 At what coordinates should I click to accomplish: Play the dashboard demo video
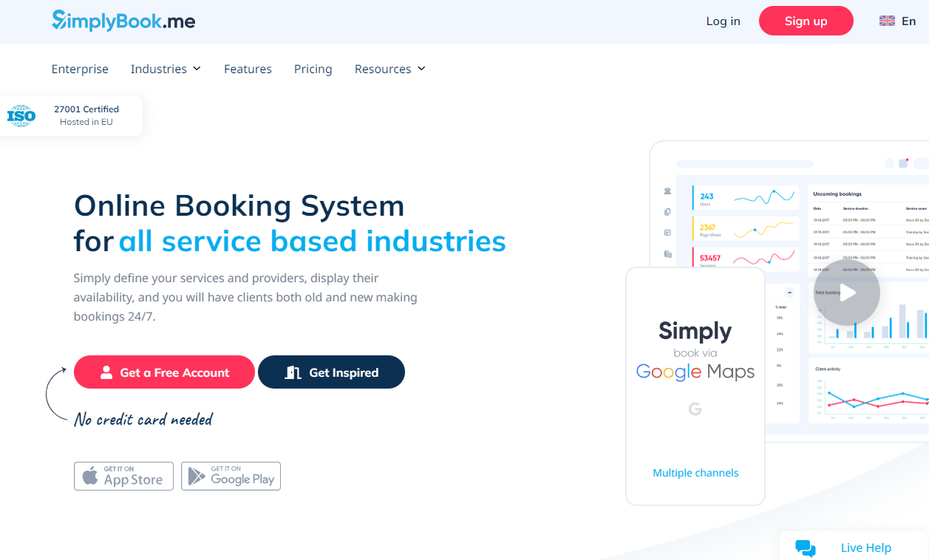(x=846, y=293)
